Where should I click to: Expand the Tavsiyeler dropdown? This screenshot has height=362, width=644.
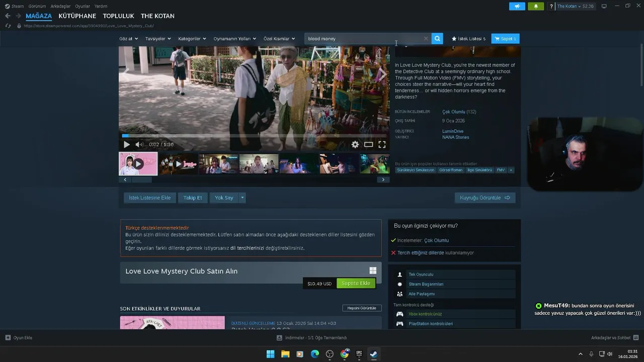click(158, 38)
